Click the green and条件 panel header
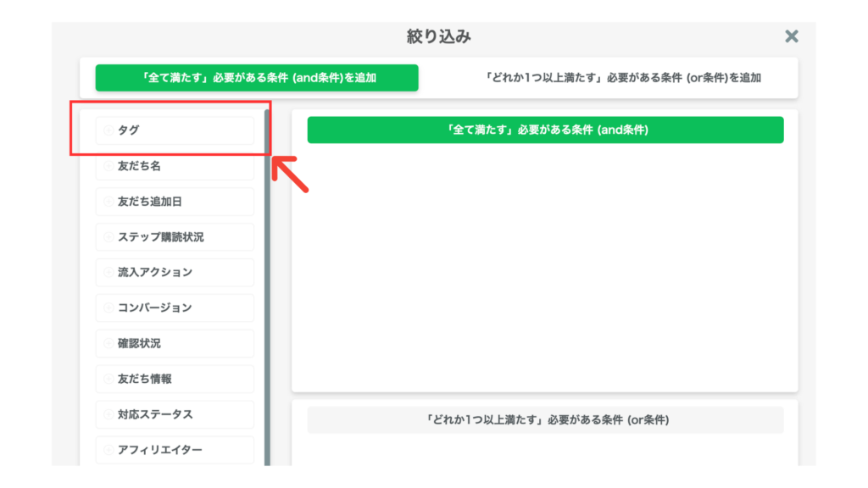The height and width of the screenshot is (488, 868). pos(545,130)
